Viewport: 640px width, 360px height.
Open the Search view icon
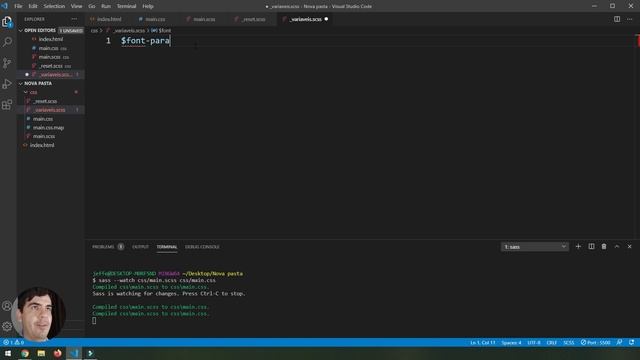(7, 42)
